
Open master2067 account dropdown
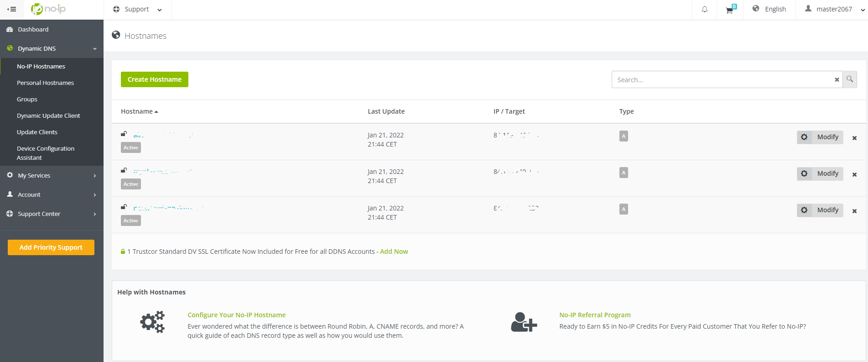pos(833,9)
